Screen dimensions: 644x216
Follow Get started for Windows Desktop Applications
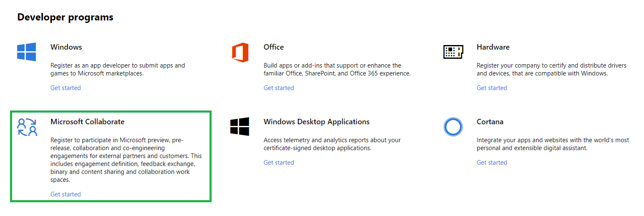click(x=279, y=163)
